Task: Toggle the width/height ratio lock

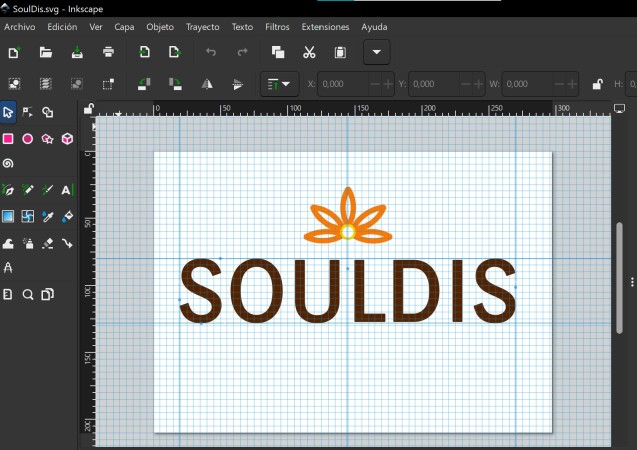Action: click(597, 84)
